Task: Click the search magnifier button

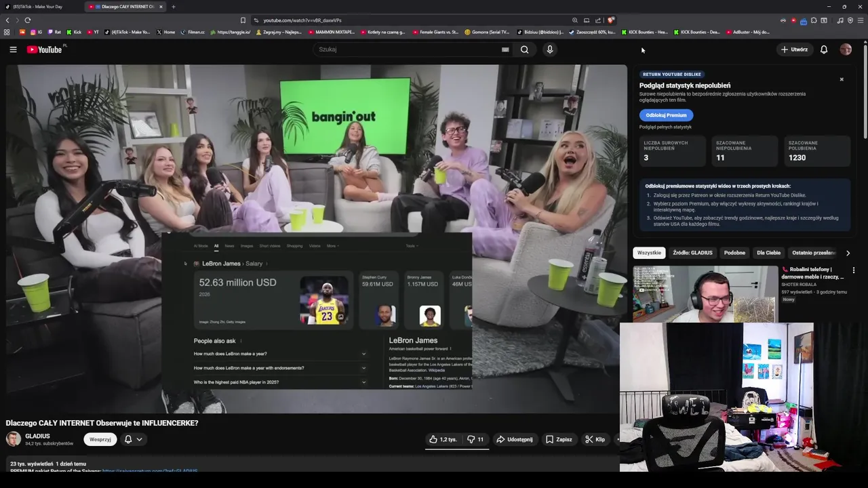Action: click(x=524, y=49)
